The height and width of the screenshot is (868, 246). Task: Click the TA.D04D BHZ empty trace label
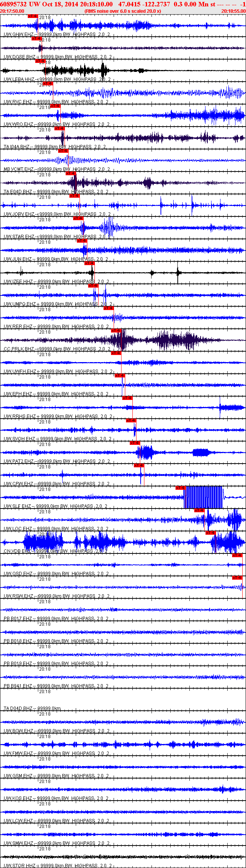[18, 708]
